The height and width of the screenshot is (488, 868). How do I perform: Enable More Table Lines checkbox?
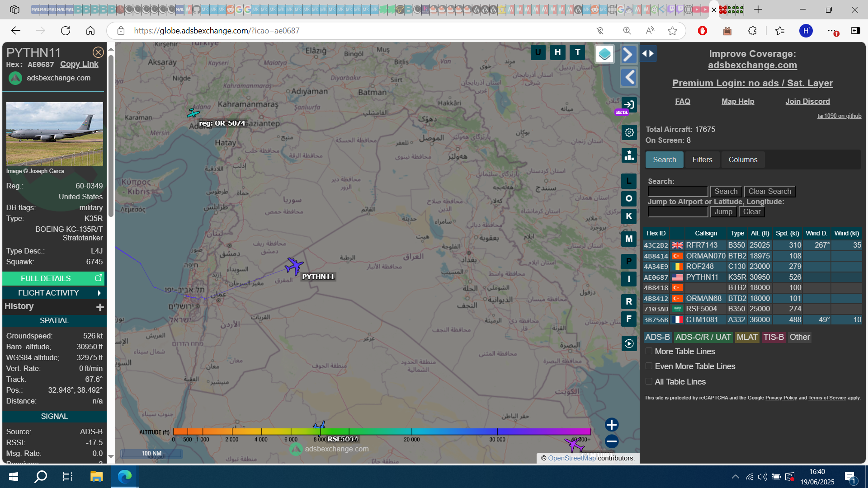point(649,351)
